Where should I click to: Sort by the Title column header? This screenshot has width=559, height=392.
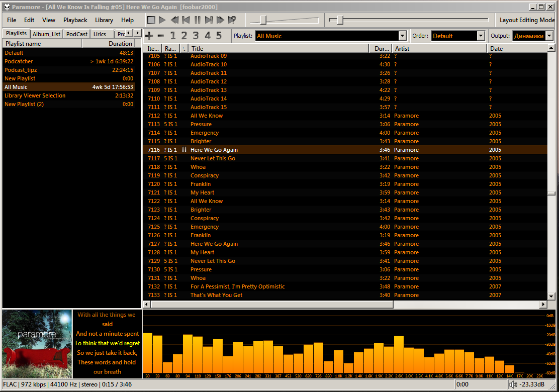[278, 48]
